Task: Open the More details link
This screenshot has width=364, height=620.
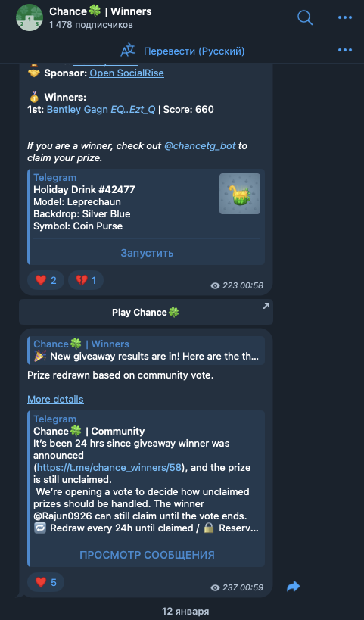Action: [55, 400]
